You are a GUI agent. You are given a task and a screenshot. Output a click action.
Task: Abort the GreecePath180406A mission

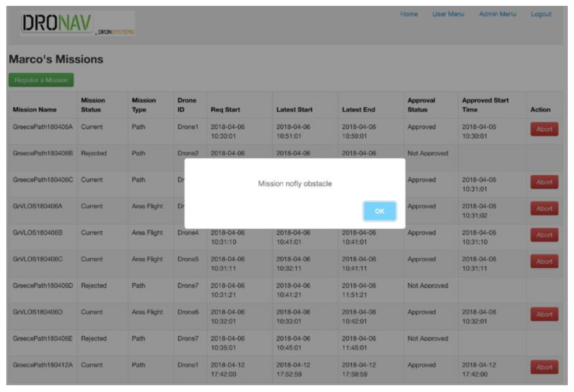[544, 129]
